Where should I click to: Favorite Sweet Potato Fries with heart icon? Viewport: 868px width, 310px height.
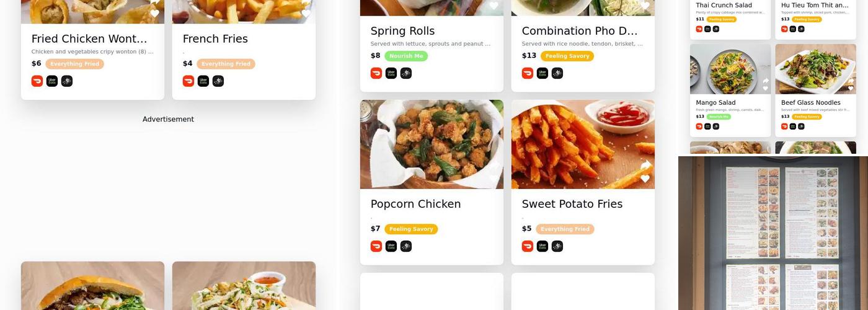pos(645,179)
